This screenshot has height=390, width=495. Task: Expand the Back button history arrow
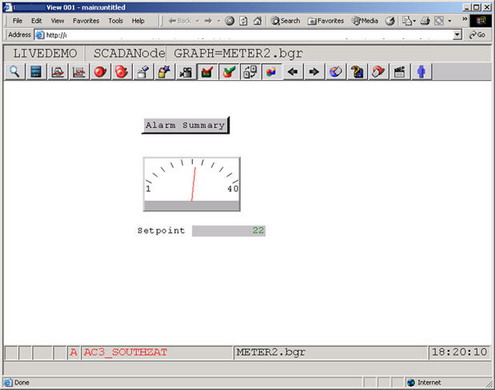click(x=197, y=21)
